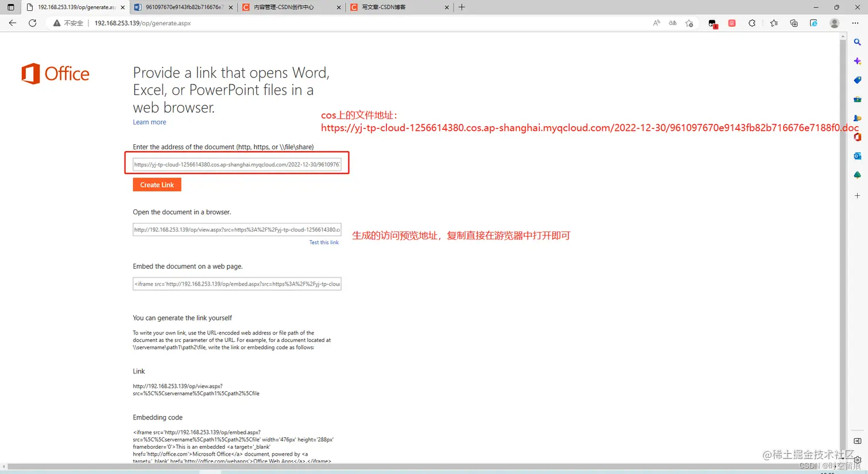Open the Extensions puzzle icon
This screenshot has width=868, height=474.
point(752,23)
